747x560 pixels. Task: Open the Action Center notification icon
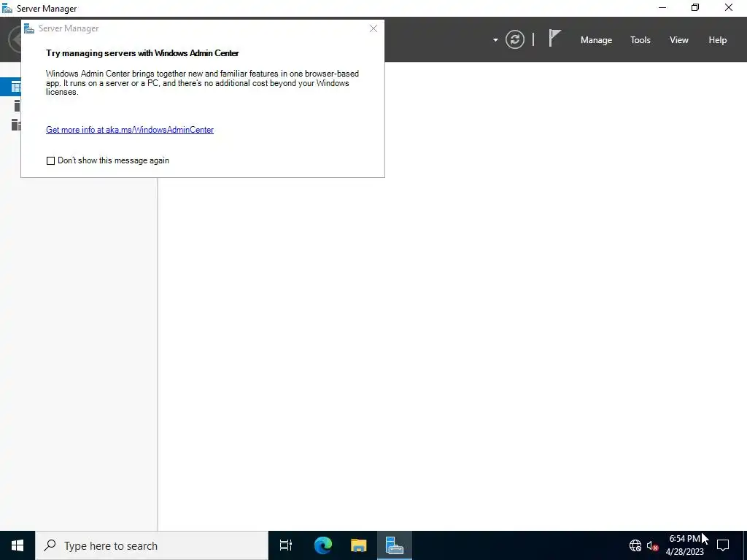[723, 545]
